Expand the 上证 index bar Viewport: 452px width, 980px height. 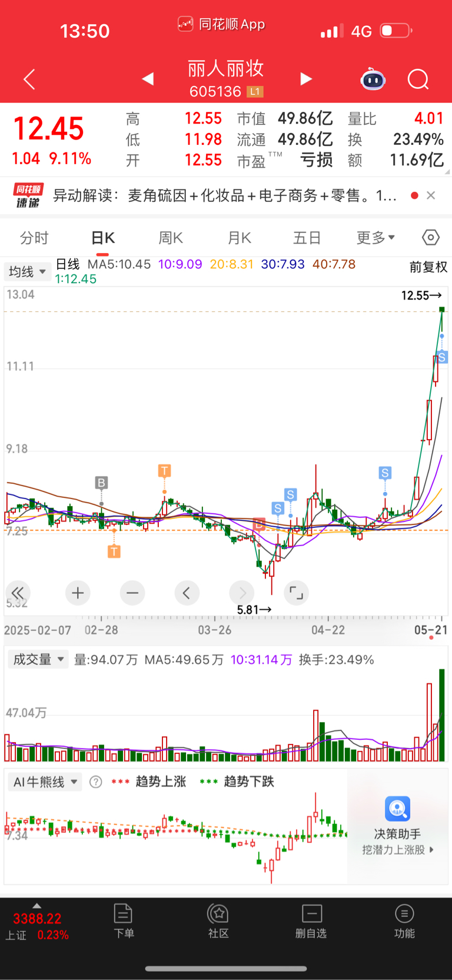click(x=36, y=923)
